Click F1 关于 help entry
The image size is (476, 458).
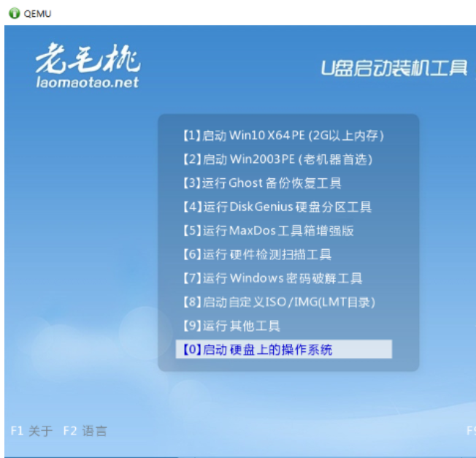coord(31,431)
